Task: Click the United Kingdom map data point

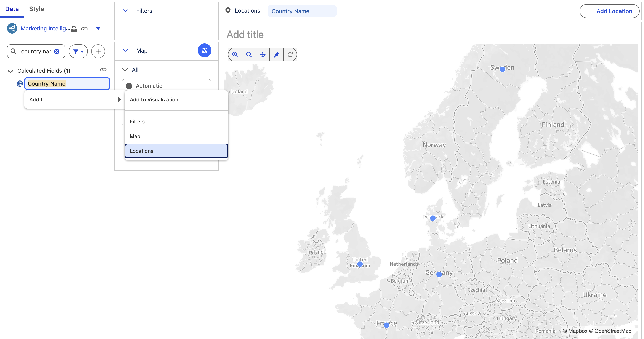Action: (360, 264)
